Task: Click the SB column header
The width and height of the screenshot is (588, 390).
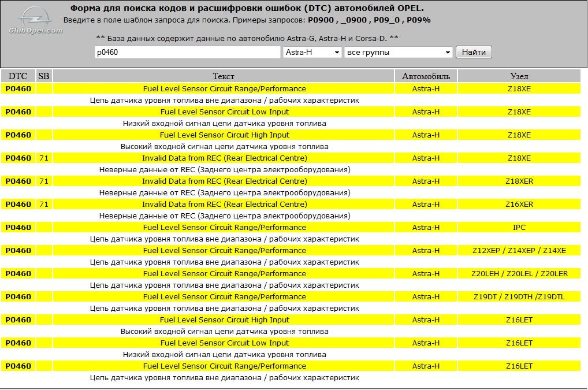Action: coord(44,76)
